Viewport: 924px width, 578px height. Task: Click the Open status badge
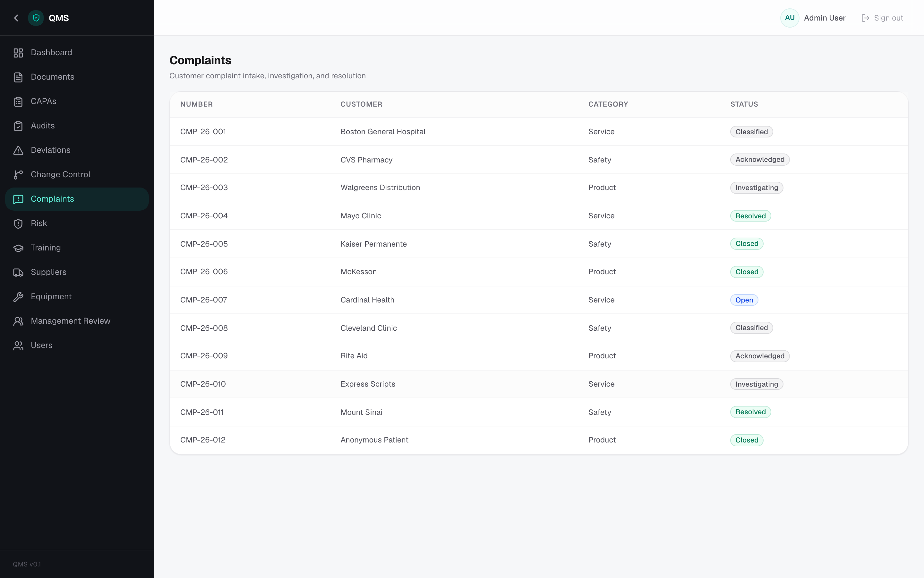[744, 300]
